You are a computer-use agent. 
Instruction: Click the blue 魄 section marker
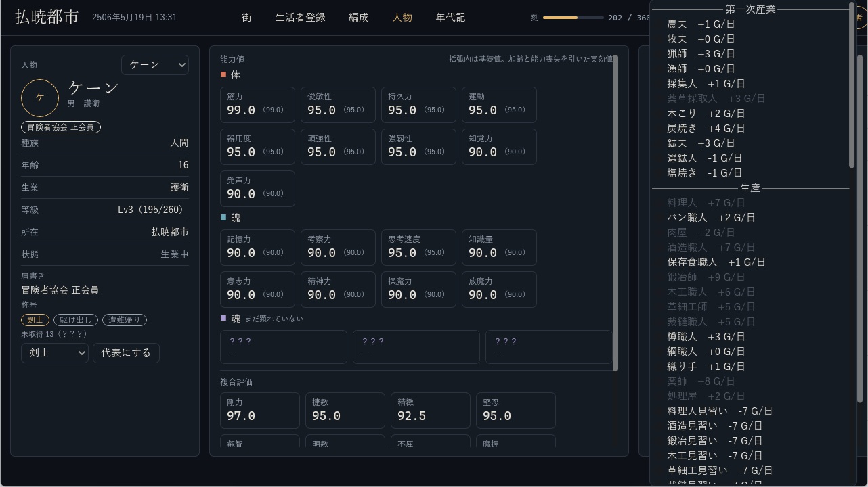point(223,218)
